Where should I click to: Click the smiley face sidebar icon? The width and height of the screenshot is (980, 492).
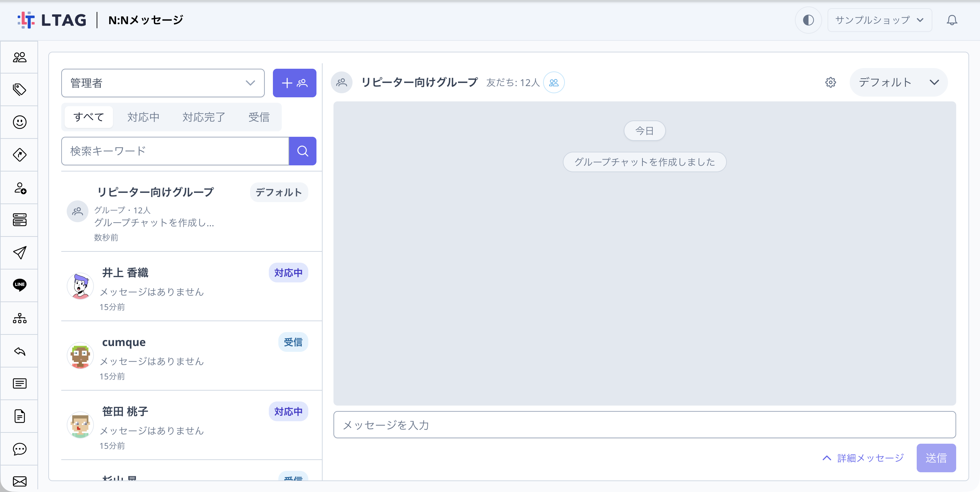click(x=19, y=122)
